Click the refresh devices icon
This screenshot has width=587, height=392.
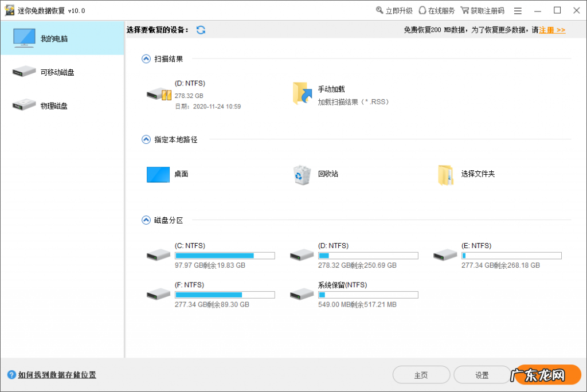[201, 30]
